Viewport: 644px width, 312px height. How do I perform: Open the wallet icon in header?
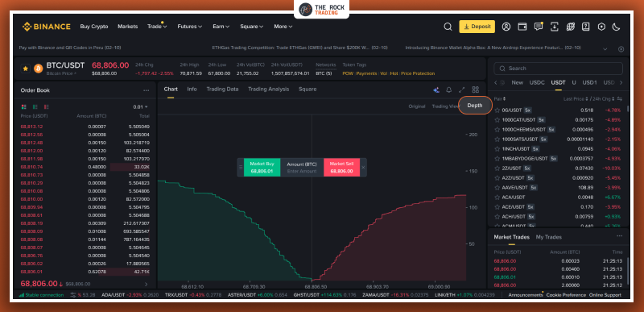(x=522, y=27)
